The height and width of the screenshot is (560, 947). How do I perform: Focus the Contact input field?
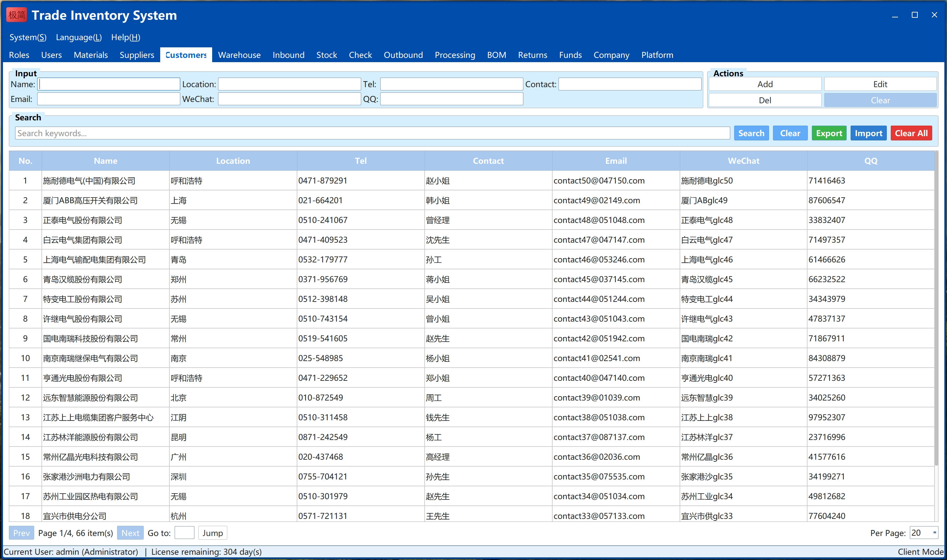tap(630, 84)
